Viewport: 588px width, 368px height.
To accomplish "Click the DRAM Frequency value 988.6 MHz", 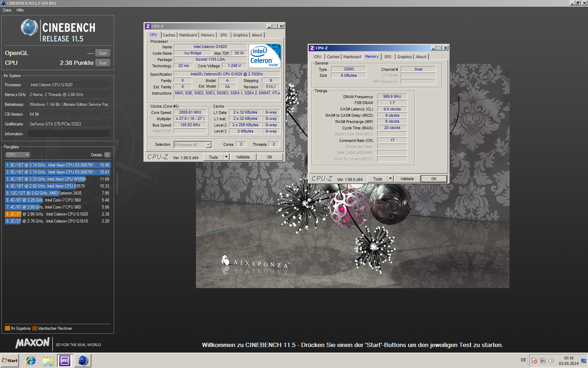I will (392, 97).
